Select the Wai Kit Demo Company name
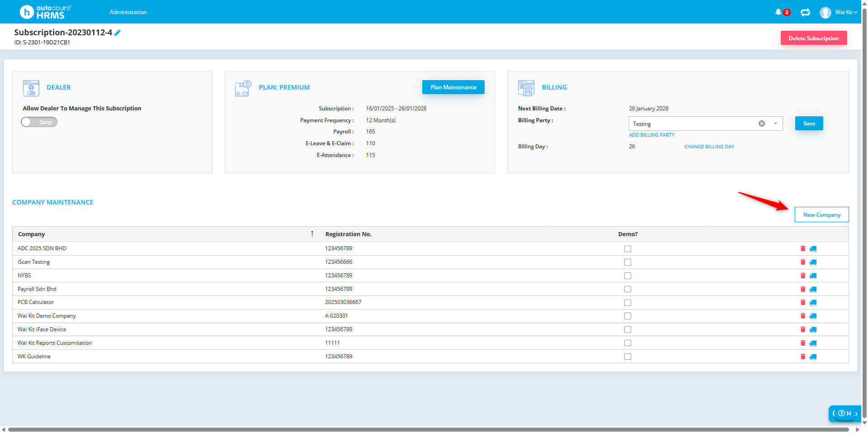This screenshot has height=433, width=868. [x=47, y=316]
